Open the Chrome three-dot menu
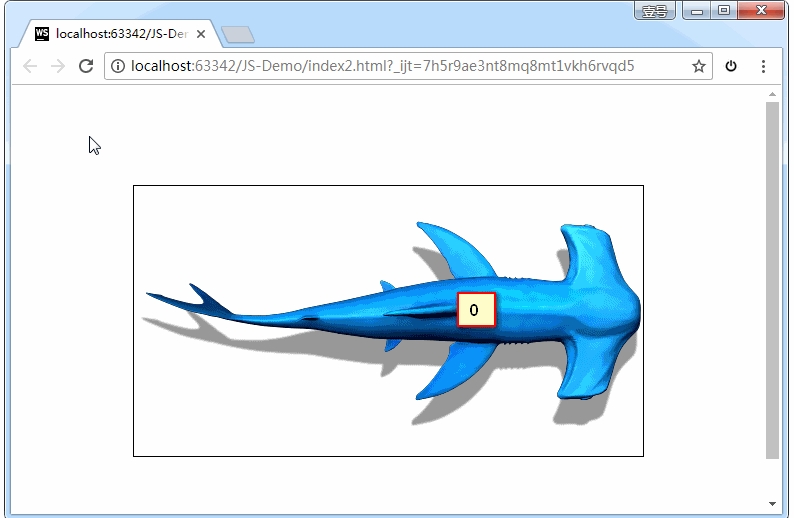The image size is (794, 518). tap(763, 66)
